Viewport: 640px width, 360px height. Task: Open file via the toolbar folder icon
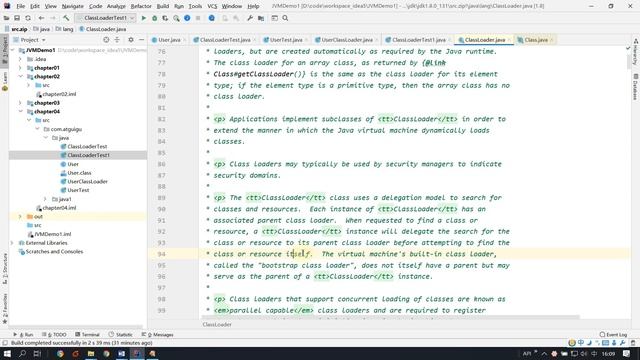coord(6,18)
